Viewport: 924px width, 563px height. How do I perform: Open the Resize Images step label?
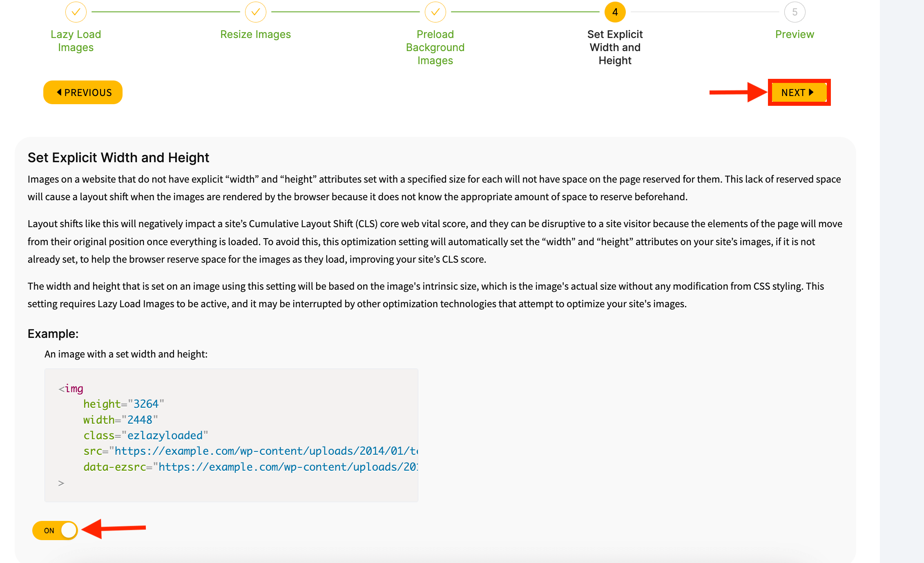click(256, 34)
